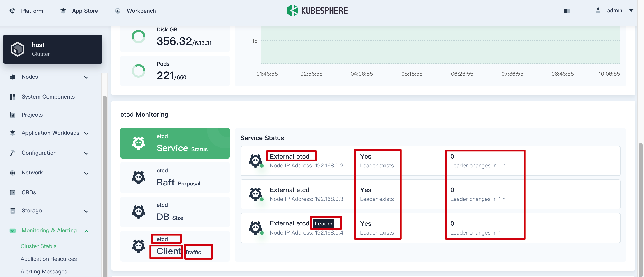Viewport: 644px width, 277px height.
Task: Click etcd icon for node 192.168.0.2
Action: [x=255, y=161]
